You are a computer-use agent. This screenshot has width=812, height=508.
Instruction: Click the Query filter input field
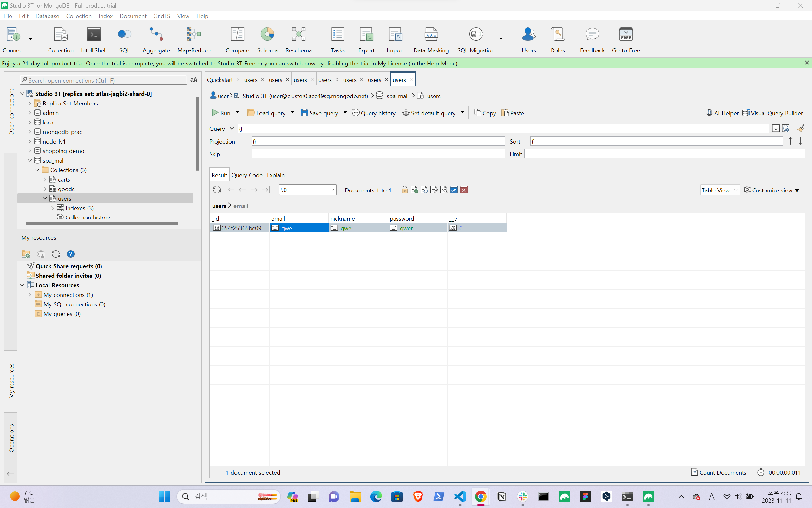pyautogui.click(x=503, y=128)
